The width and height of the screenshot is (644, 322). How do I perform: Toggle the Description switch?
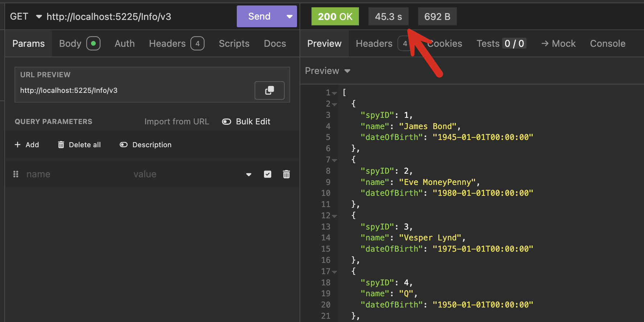tap(124, 145)
